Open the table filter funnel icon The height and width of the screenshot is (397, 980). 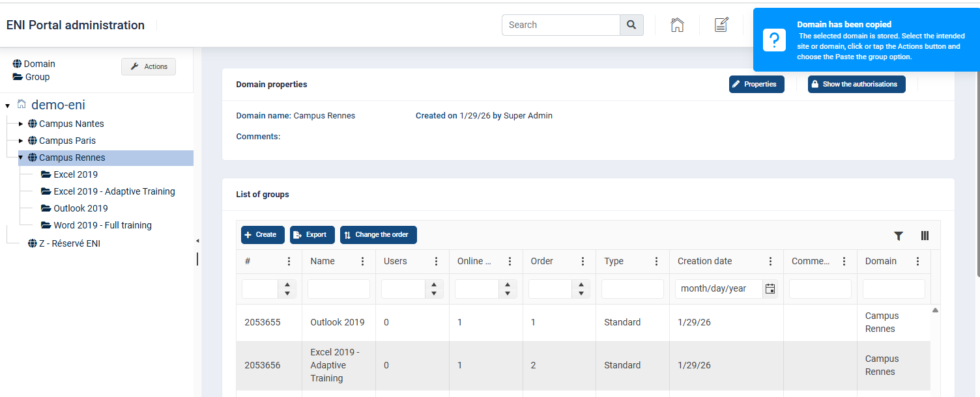click(x=899, y=236)
